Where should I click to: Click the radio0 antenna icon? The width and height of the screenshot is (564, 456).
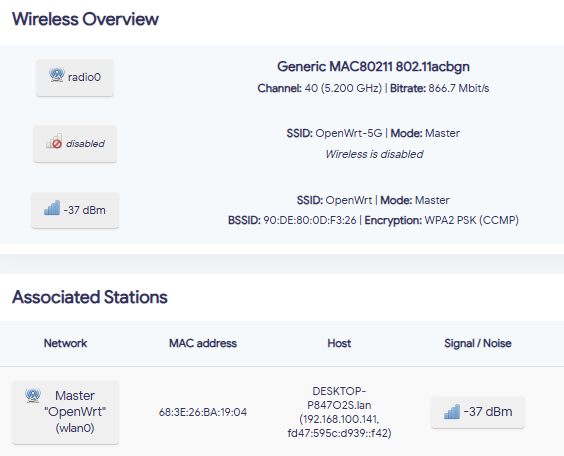coord(56,75)
